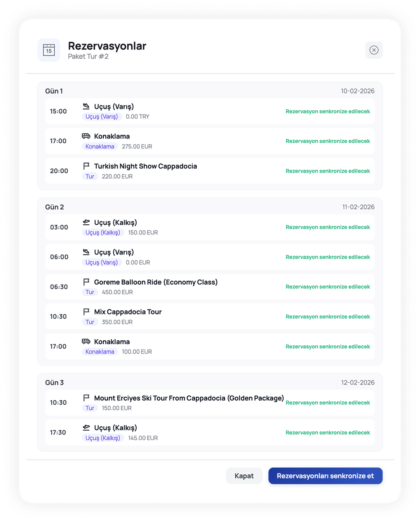Click the flag icon for Goreme Balloon Ride
Image resolution: width=420 pixels, height=522 pixels.
coord(86,282)
